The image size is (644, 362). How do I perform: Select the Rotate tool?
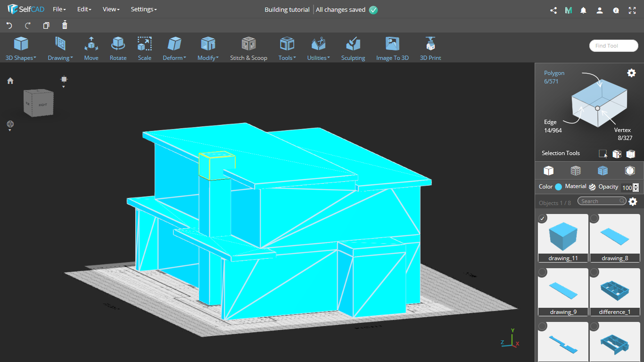click(118, 49)
